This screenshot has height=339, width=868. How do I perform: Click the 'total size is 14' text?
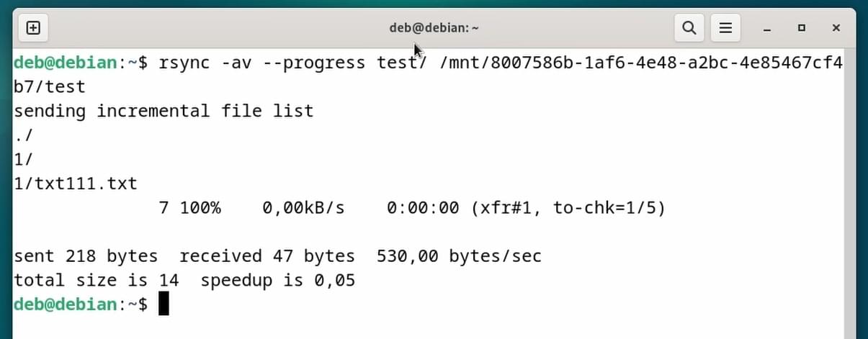click(97, 280)
